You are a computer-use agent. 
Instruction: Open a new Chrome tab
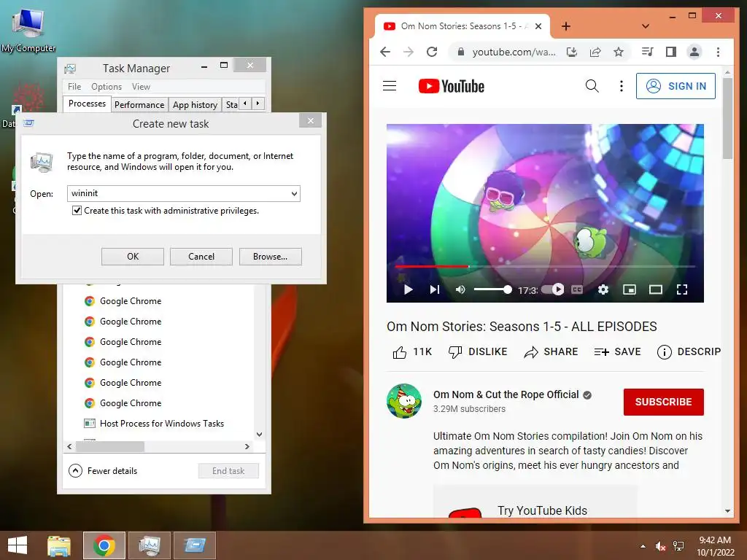(x=566, y=26)
